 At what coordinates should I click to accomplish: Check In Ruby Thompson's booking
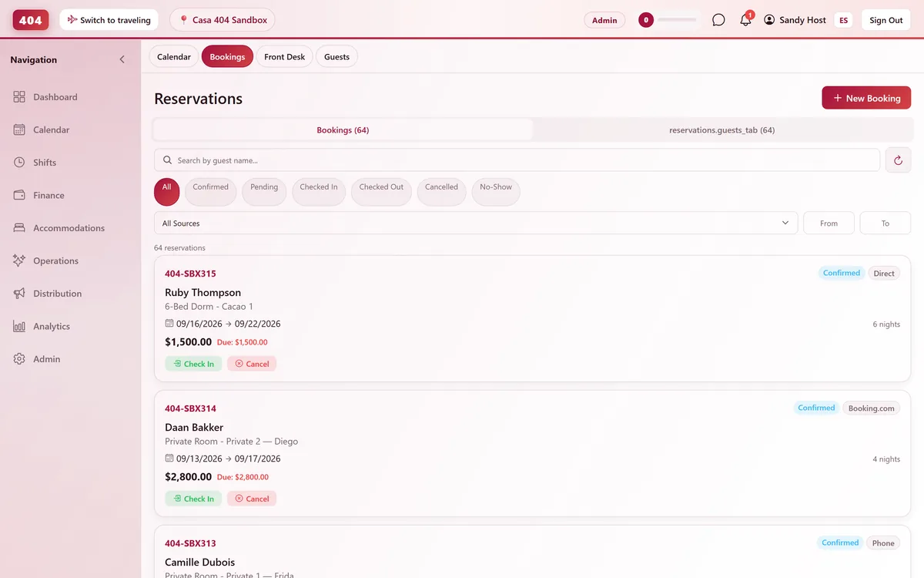click(x=193, y=364)
